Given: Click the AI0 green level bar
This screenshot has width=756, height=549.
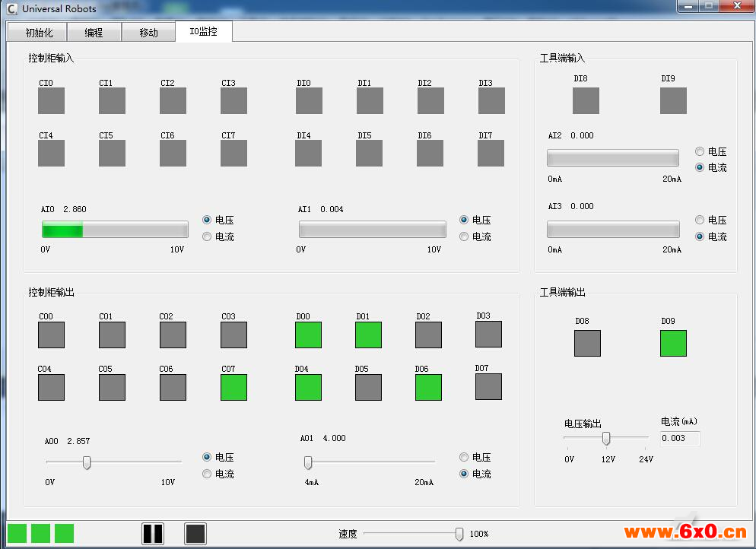Looking at the screenshot, I should pyautogui.click(x=62, y=230).
